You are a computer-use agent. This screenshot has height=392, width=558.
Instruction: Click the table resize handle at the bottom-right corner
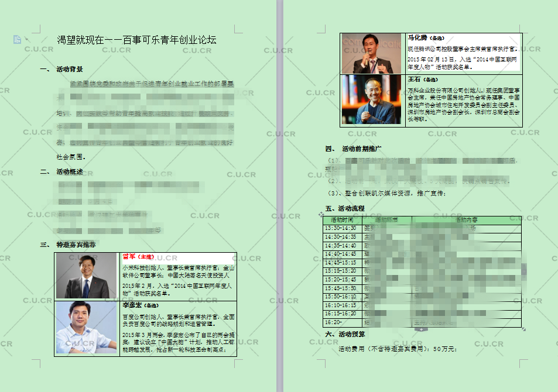click(524, 329)
